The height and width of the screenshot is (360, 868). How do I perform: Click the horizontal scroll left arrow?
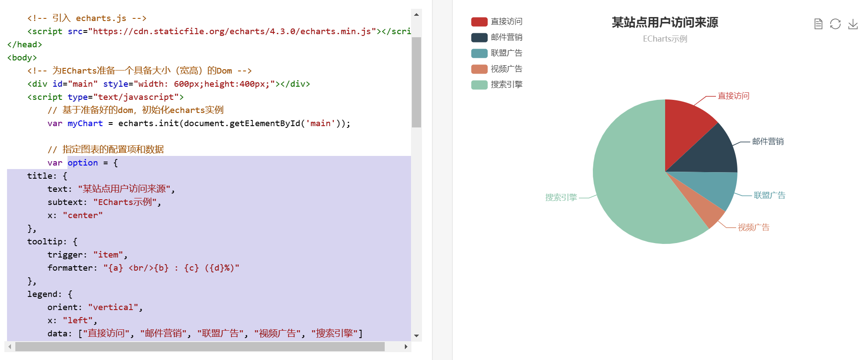point(10,346)
